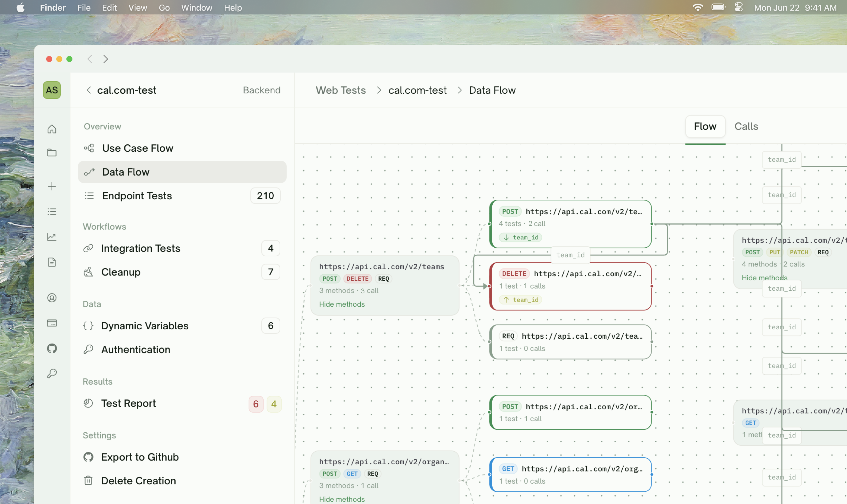
Task: Collapse methods of the v2/organ… node
Action: click(x=342, y=499)
